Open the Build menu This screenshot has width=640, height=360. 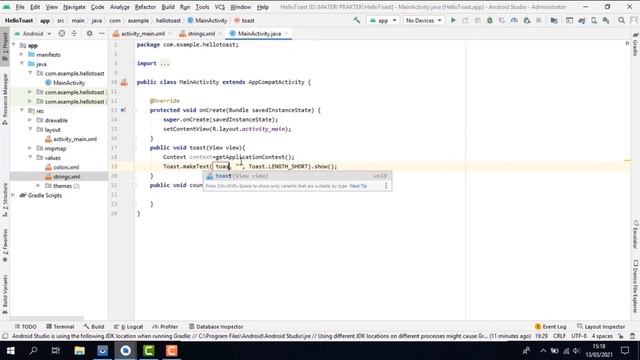click(168, 7)
